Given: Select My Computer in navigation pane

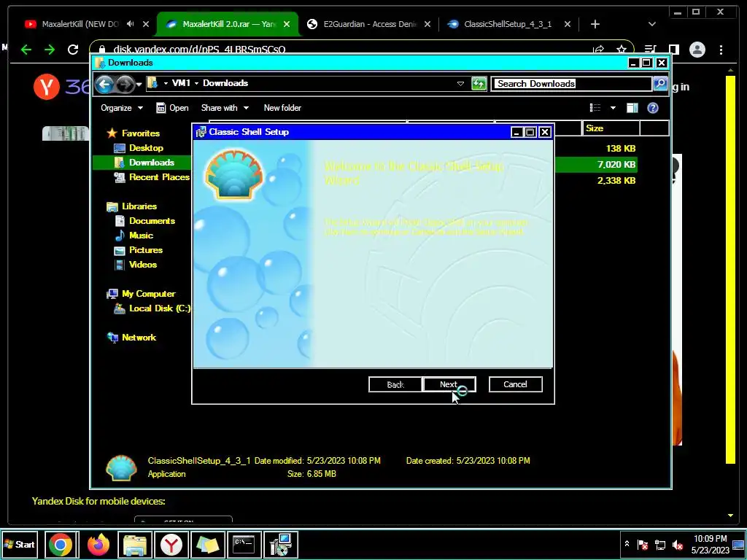Looking at the screenshot, I should (x=148, y=294).
